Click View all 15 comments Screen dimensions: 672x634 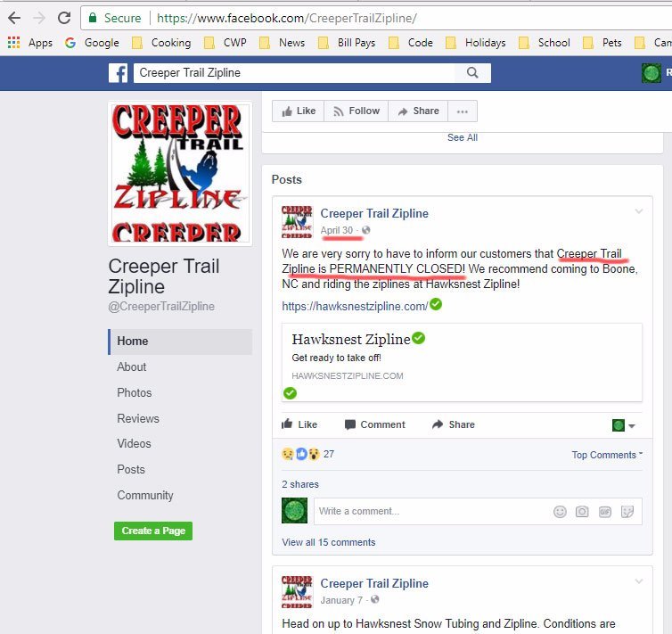[329, 542]
